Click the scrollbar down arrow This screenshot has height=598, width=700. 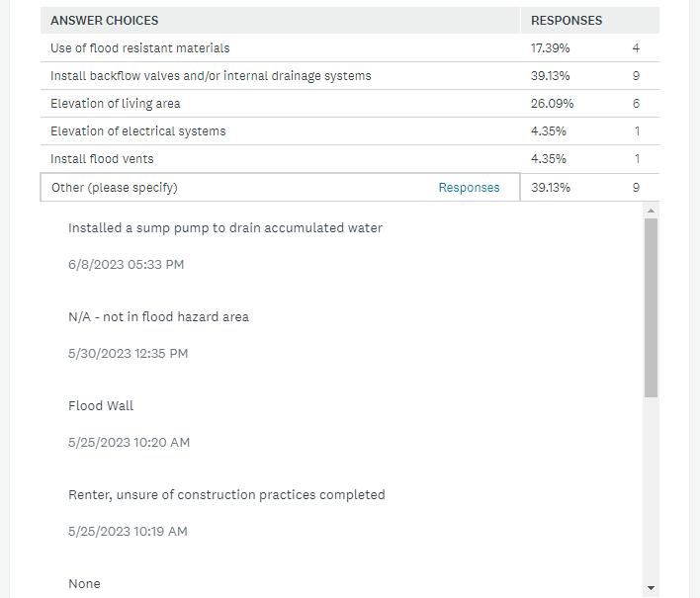[x=651, y=588]
